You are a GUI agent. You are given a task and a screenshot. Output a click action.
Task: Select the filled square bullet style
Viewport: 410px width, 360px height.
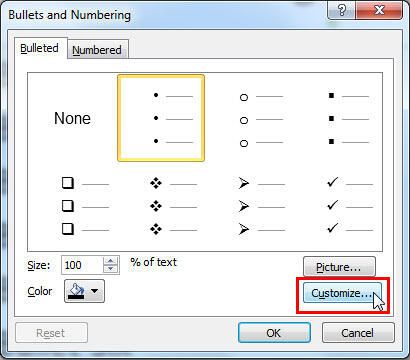[x=338, y=118]
